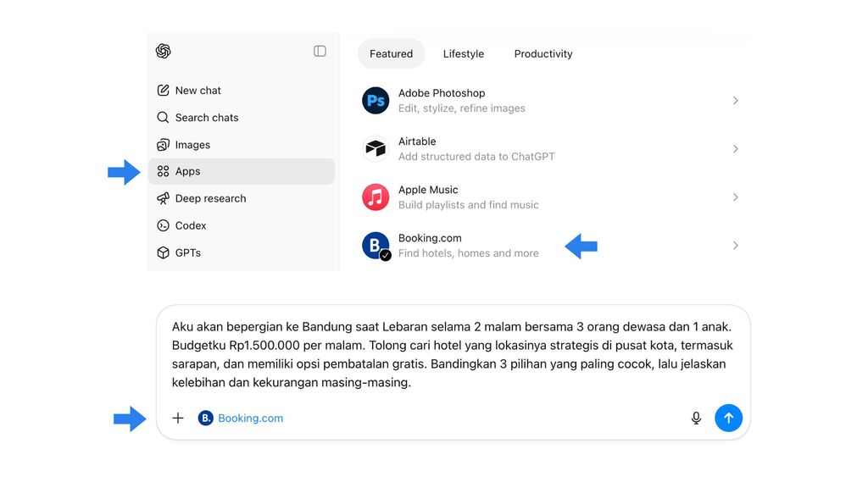Viewport: 868px width, 488px height.
Task: Activate the microphone for voice input
Action: click(x=696, y=418)
